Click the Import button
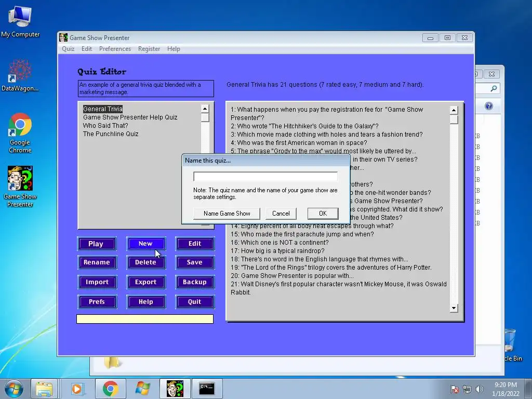Viewport: 532px width, 399px height. (x=97, y=282)
